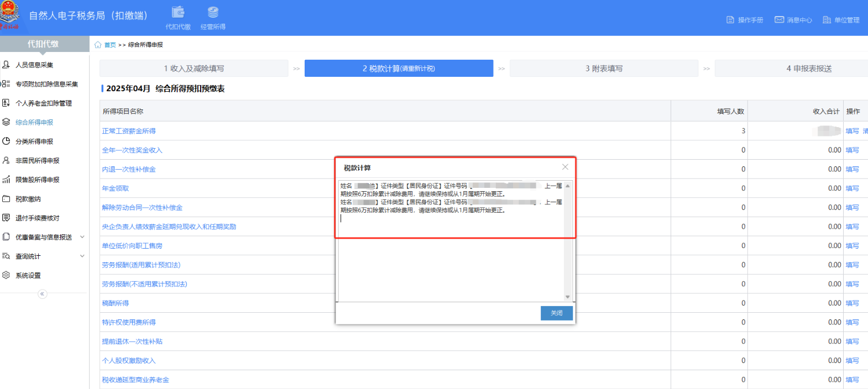Open 人员信息采集 in sidebar
Image resolution: width=868 pixels, height=389 pixels.
(x=34, y=65)
